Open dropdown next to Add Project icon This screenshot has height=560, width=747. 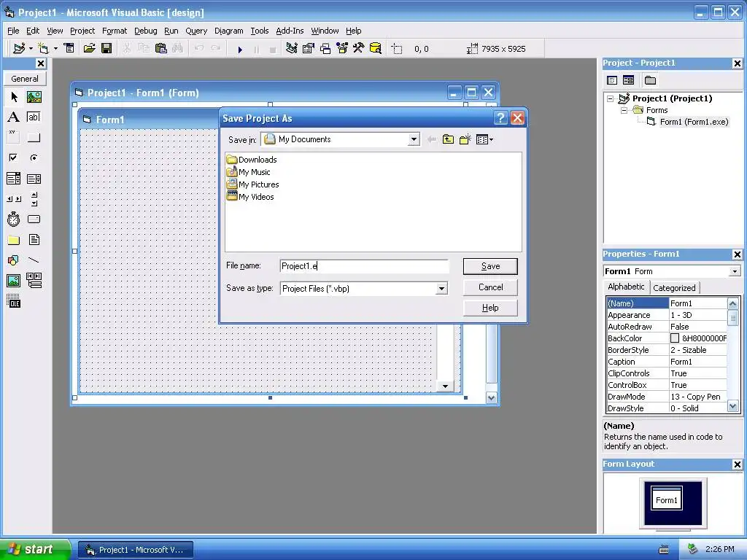click(31, 48)
